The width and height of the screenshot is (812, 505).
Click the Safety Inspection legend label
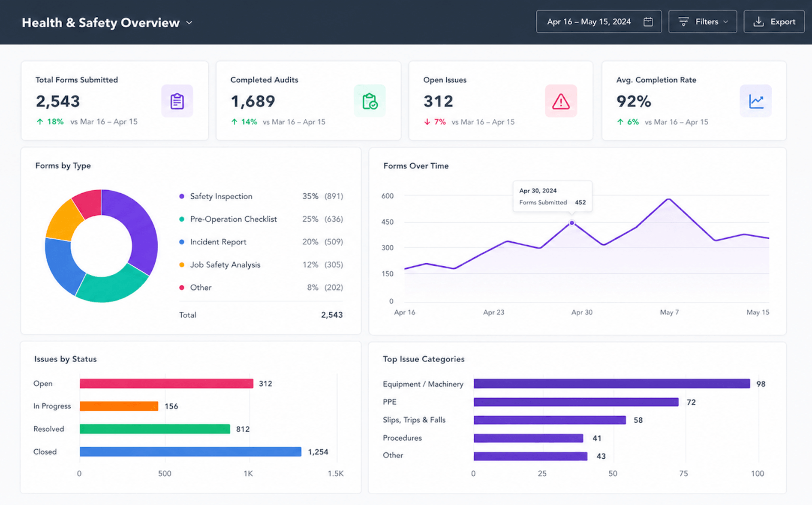(221, 196)
